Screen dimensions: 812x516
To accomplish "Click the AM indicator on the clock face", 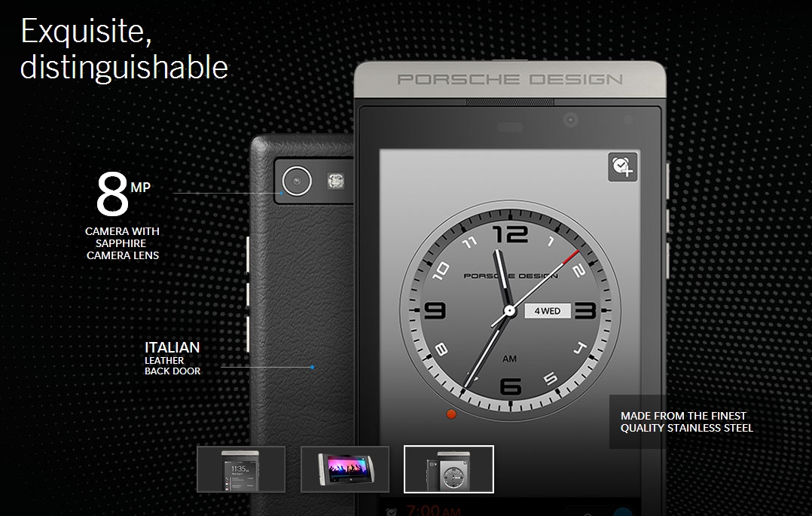I will (509, 359).
